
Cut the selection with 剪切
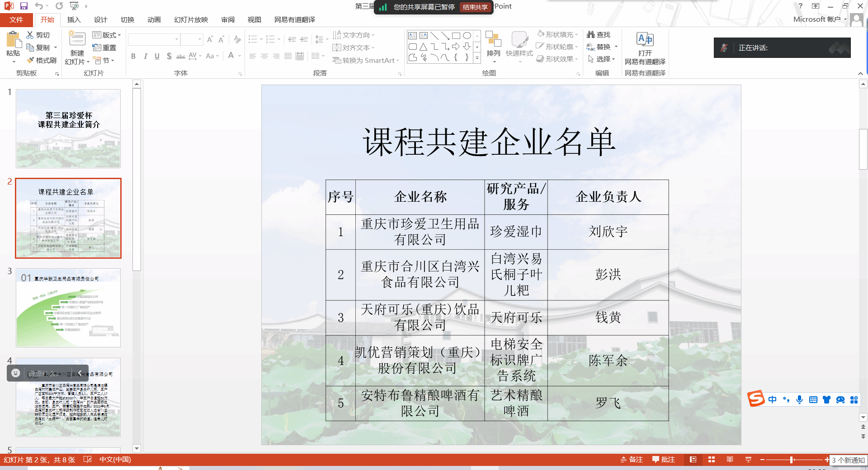[38, 35]
